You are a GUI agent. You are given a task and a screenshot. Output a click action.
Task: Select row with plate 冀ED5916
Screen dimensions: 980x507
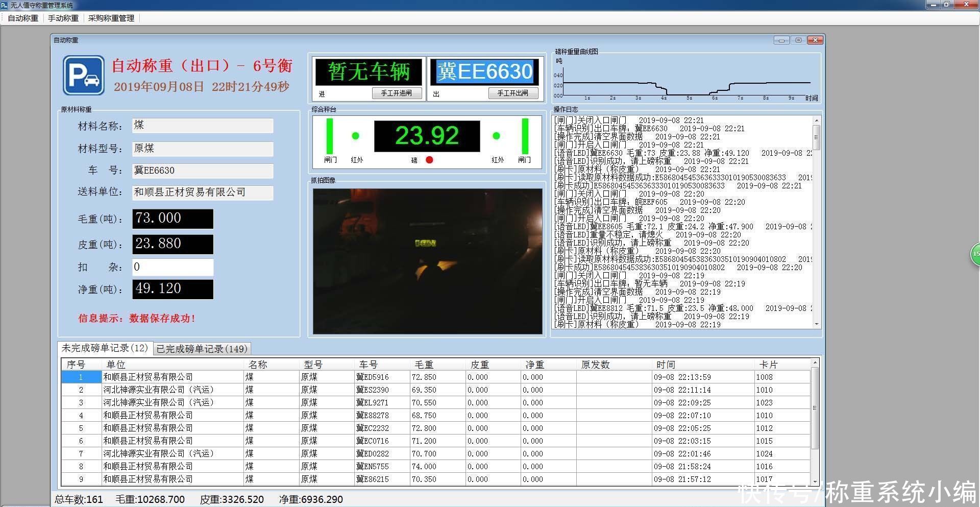(x=435, y=377)
